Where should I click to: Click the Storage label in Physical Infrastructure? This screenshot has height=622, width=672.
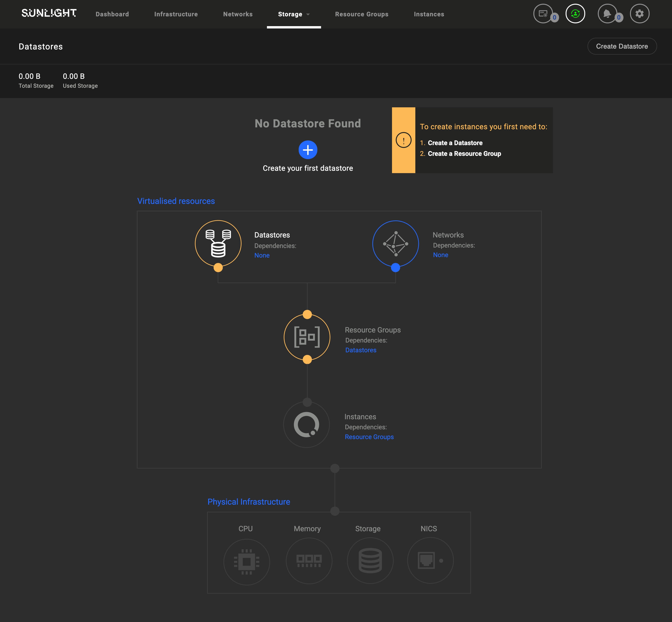coord(368,529)
